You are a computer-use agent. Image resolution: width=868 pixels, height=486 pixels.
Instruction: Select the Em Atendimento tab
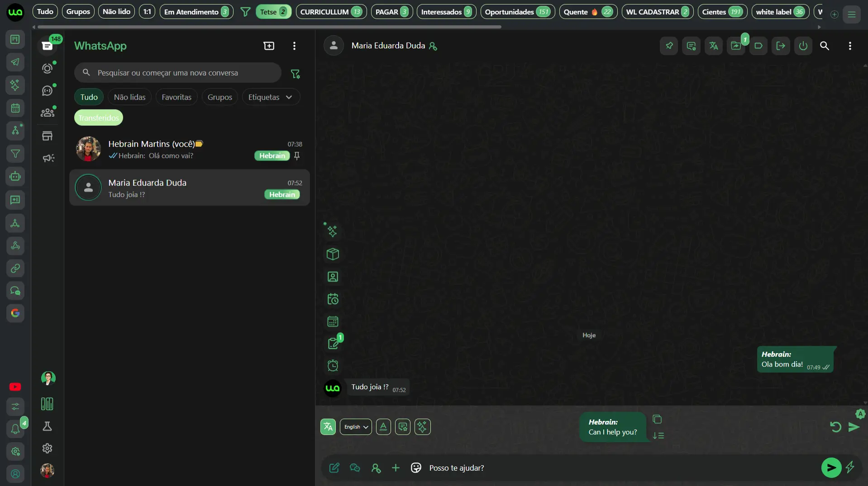[196, 12]
